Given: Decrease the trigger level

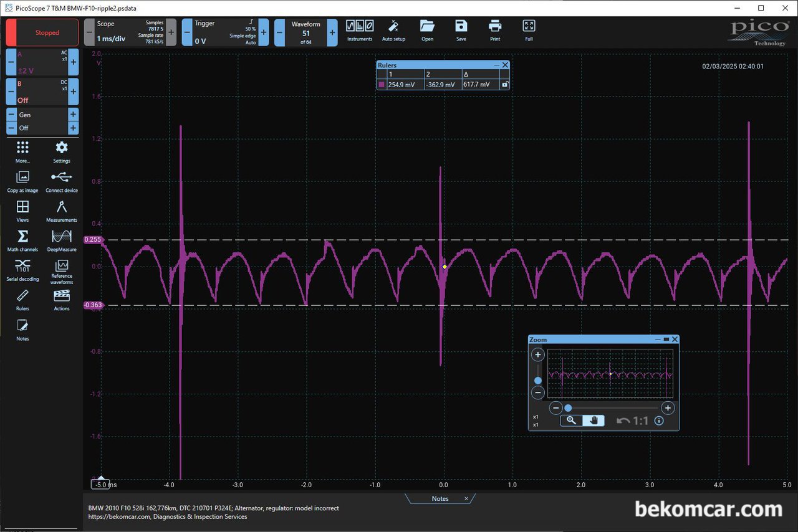Looking at the screenshot, I should pos(187,32).
